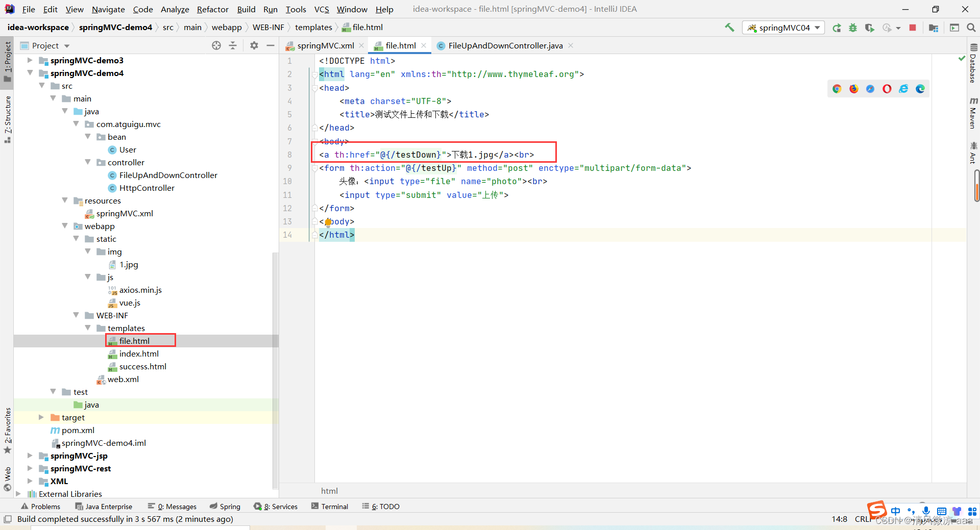This screenshot has width=980, height=530.
Task: Open preview in Internet Explorer icon
Action: click(x=903, y=89)
